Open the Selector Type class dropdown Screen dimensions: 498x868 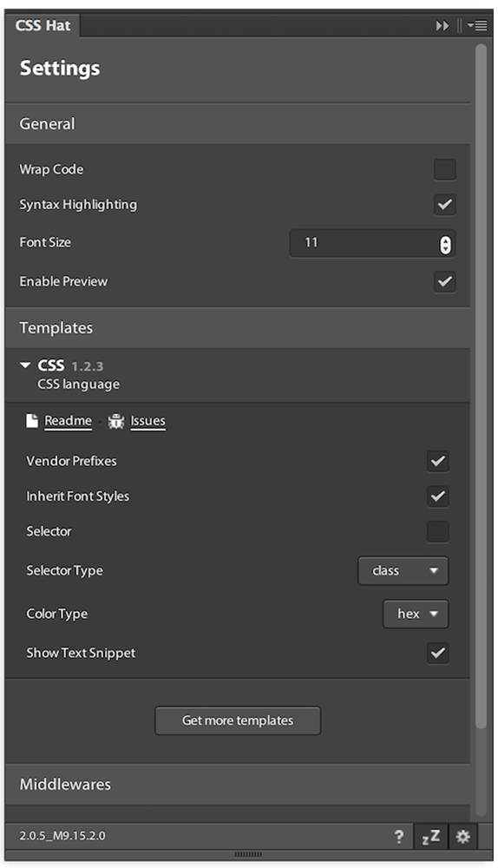(403, 571)
